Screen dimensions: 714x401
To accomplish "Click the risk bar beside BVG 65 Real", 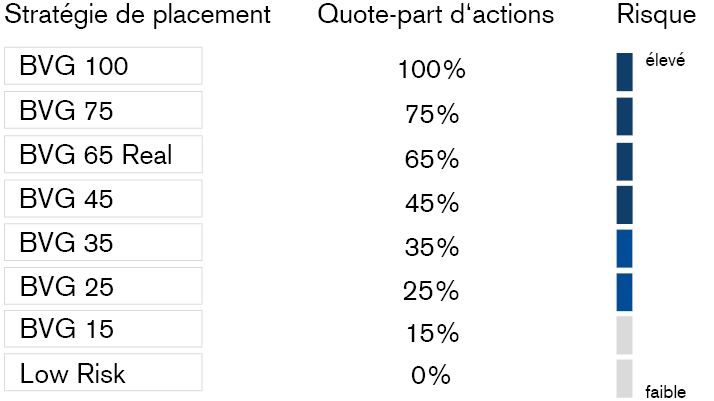I will tap(625, 160).
